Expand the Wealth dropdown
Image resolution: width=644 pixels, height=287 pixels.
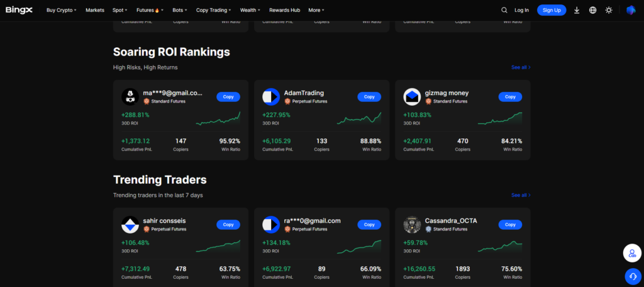(x=250, y=10)
